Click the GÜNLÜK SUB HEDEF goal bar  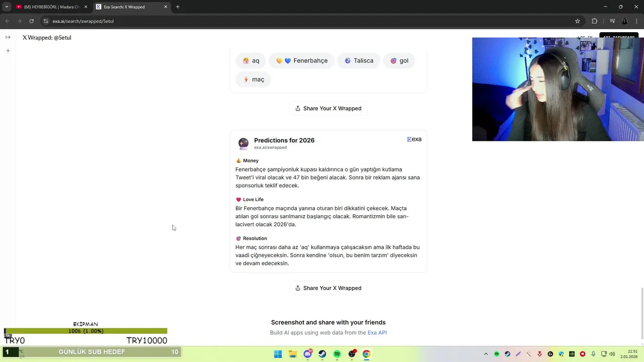[92, 352]
